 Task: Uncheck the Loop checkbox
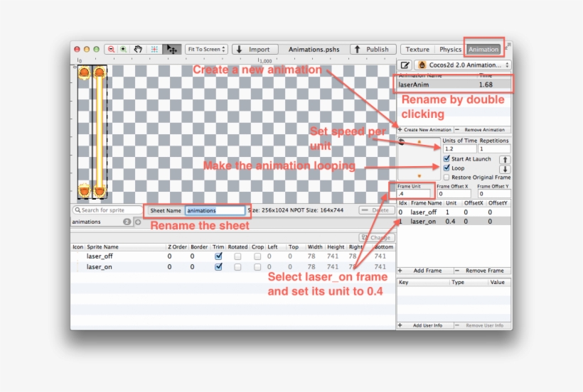(x=446, y=168)
